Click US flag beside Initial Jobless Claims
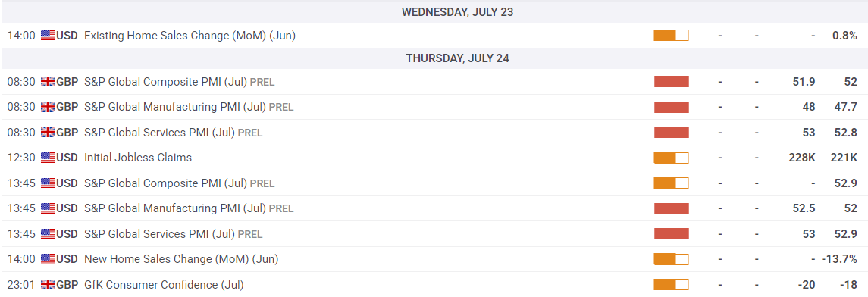 click(x=48, y=158)
